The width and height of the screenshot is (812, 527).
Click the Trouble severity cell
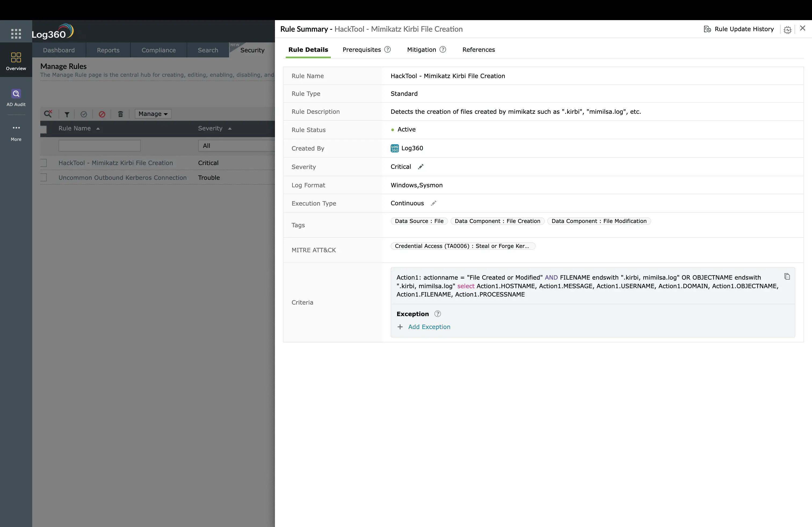pos(209,178)
